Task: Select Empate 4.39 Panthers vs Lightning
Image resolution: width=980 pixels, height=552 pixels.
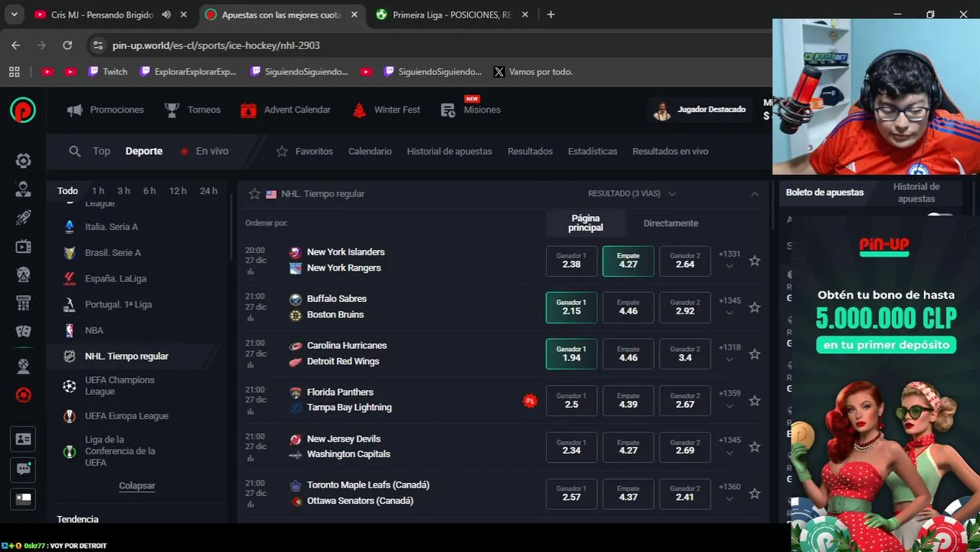Action: tap(628, 401)
